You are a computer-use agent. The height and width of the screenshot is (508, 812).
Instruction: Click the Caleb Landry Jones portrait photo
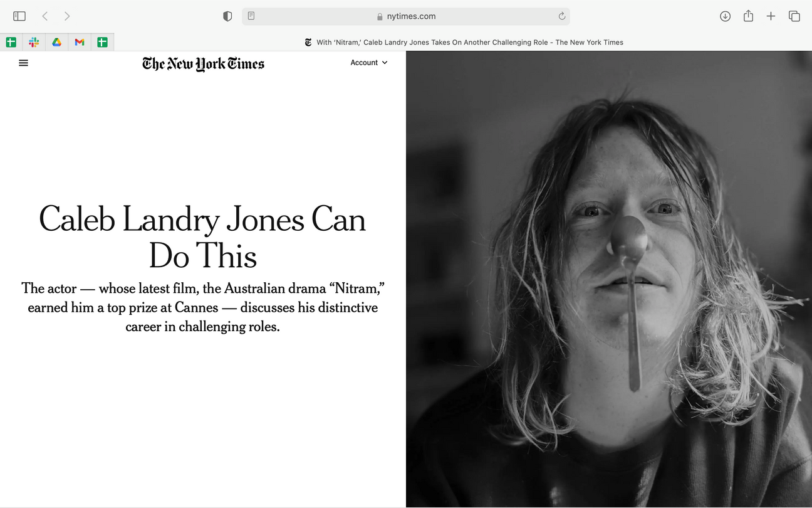[x=609, y=279]
